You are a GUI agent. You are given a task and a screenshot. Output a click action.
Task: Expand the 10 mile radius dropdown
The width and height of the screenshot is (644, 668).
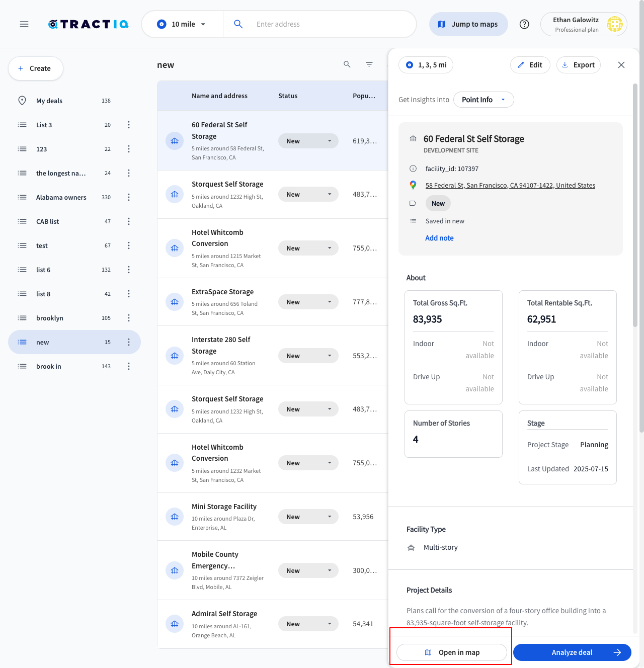182,24
